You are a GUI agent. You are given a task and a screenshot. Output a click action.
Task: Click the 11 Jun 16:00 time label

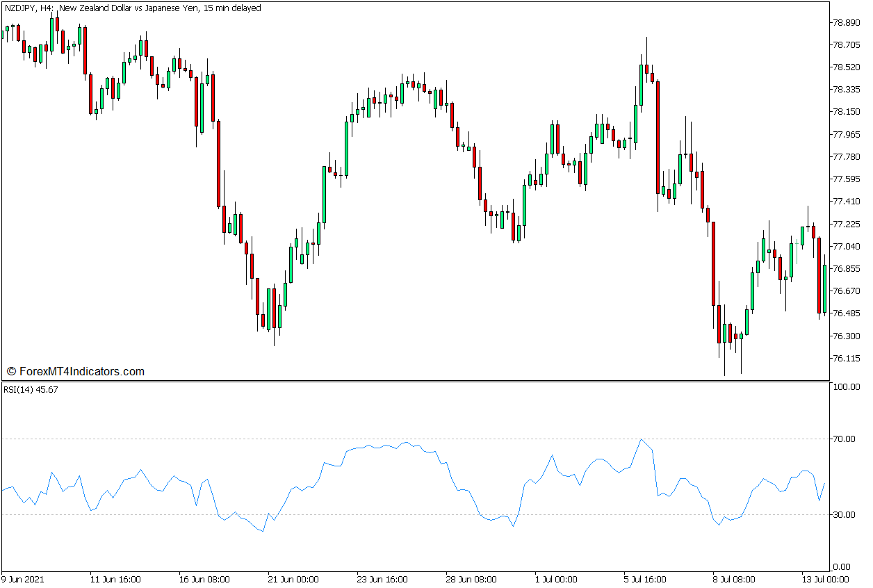click(x=115, y=578)
